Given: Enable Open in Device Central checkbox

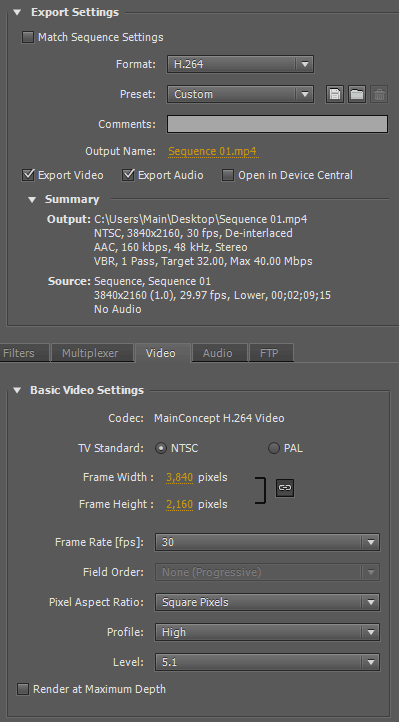Looking at the screenshot, I should (x=228, y=175).
